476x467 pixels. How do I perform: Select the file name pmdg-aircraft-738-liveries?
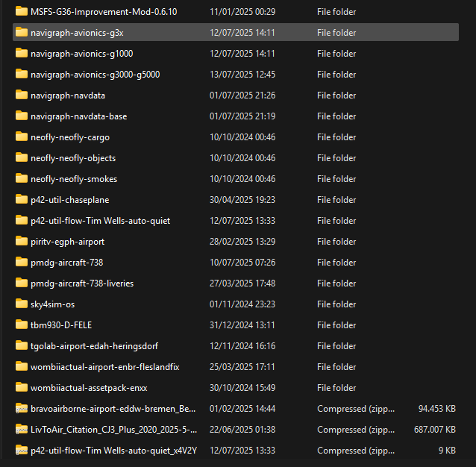82,283
